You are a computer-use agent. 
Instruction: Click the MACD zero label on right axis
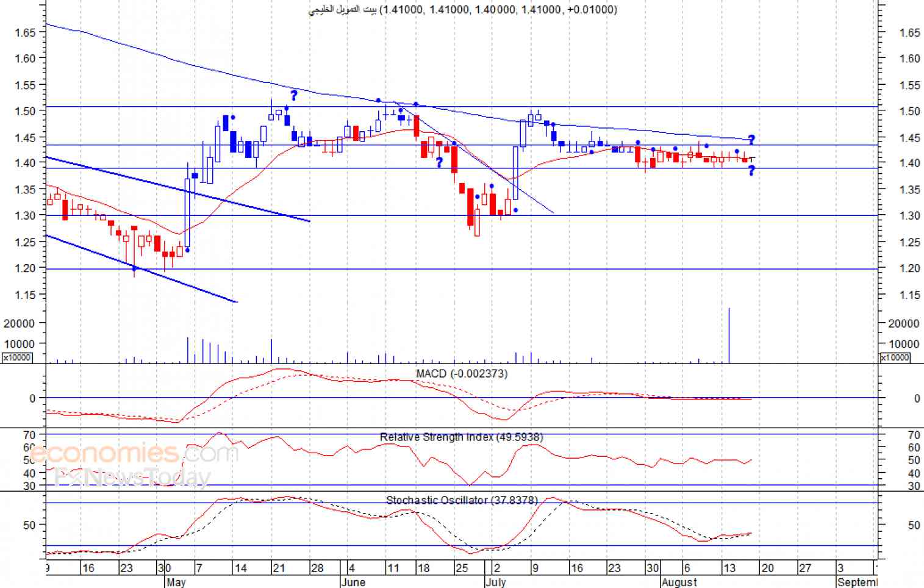[x=917, y=398]
